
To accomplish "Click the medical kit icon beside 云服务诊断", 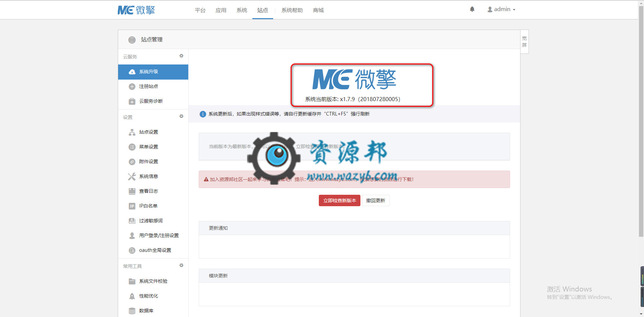I will [132, 101].
